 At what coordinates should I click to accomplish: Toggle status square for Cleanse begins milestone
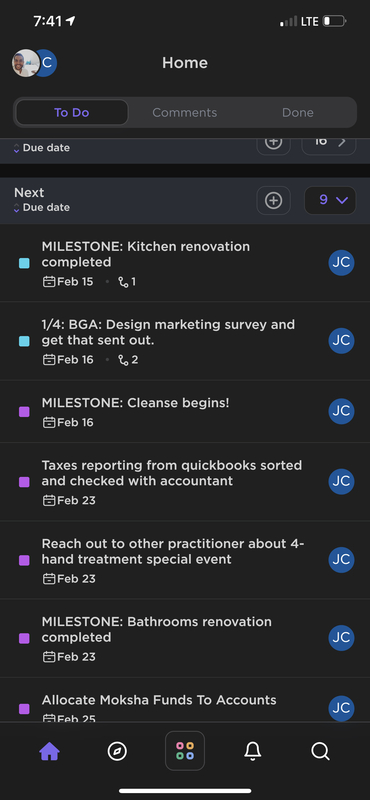point(24,412)
